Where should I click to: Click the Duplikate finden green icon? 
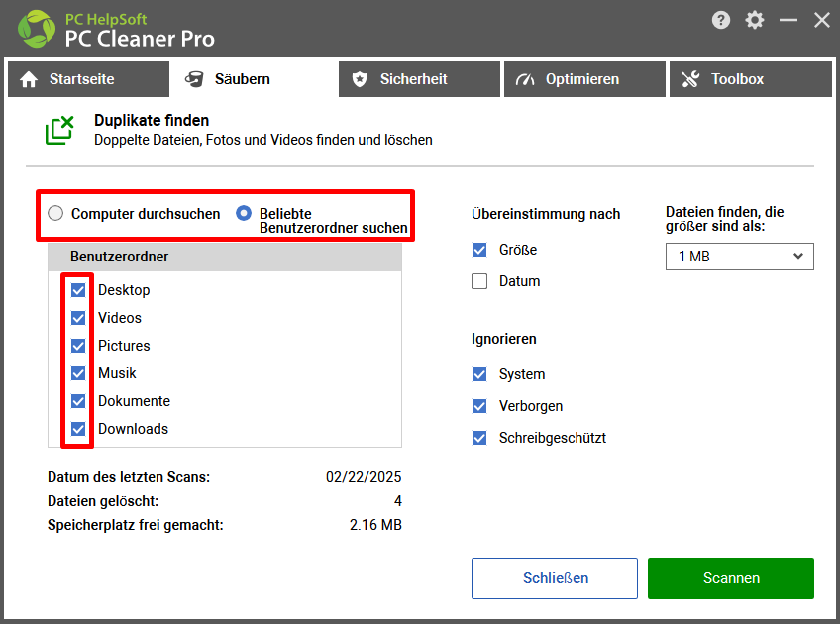pos(59,130)
